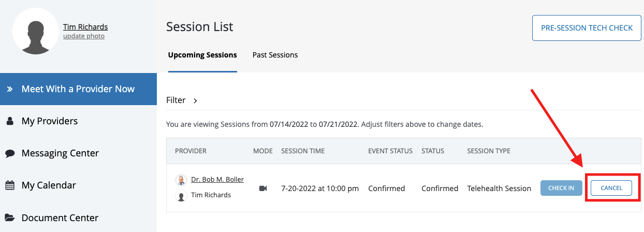Click the update photo link
This screenshot has width=644, height=232.
coord(84,36)
